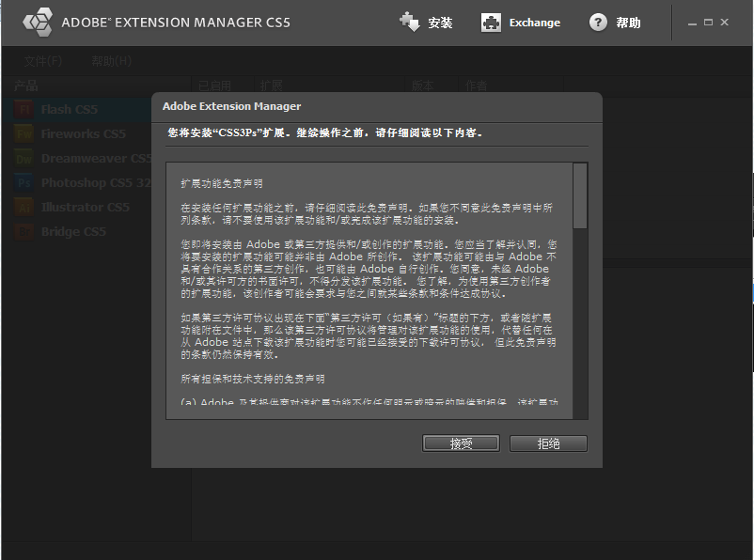The height and width of the screenshot is (560, 754).
Task: Select the Fireworks CS5 product icon
Action: [x=24, y=134]
